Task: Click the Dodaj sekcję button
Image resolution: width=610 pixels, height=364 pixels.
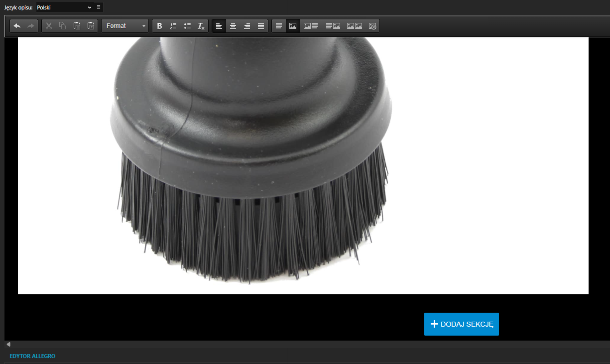Action: click(x=461, y=324)
